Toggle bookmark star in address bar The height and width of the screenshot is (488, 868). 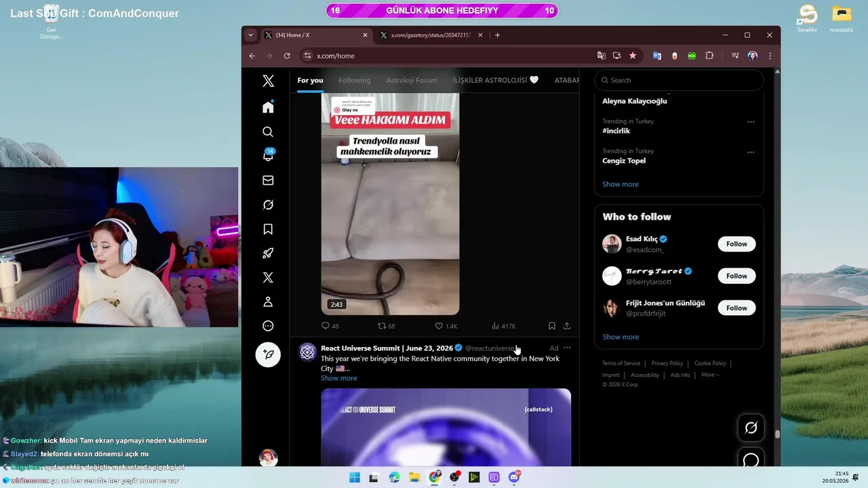[x=633, y=56]
